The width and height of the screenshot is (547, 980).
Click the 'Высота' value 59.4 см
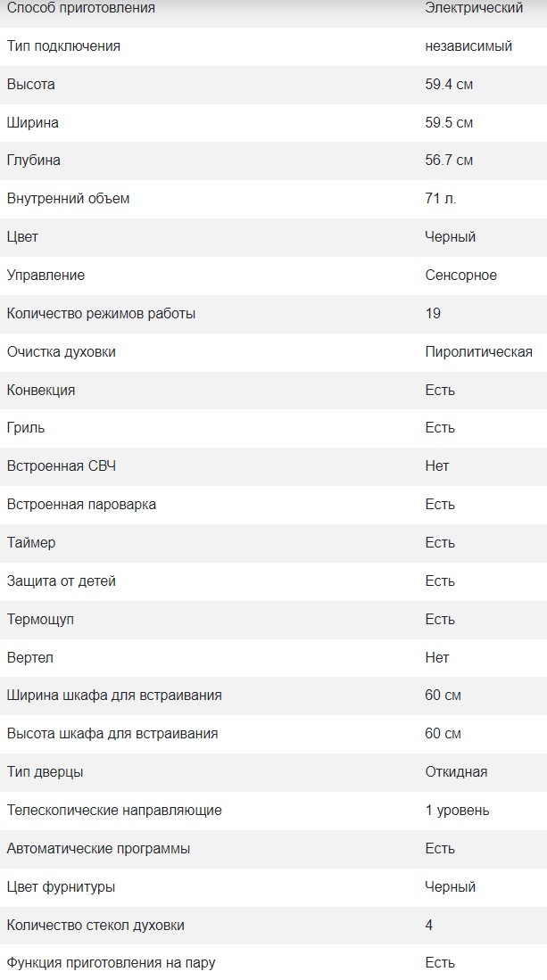click(449, 85)
